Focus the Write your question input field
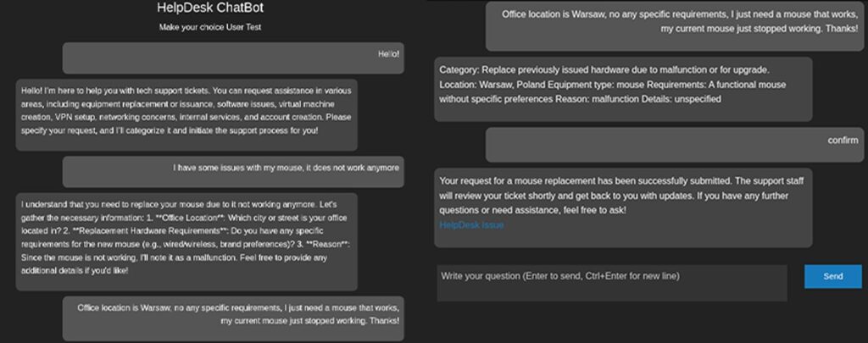868x343 pixels. pos(611,283)
